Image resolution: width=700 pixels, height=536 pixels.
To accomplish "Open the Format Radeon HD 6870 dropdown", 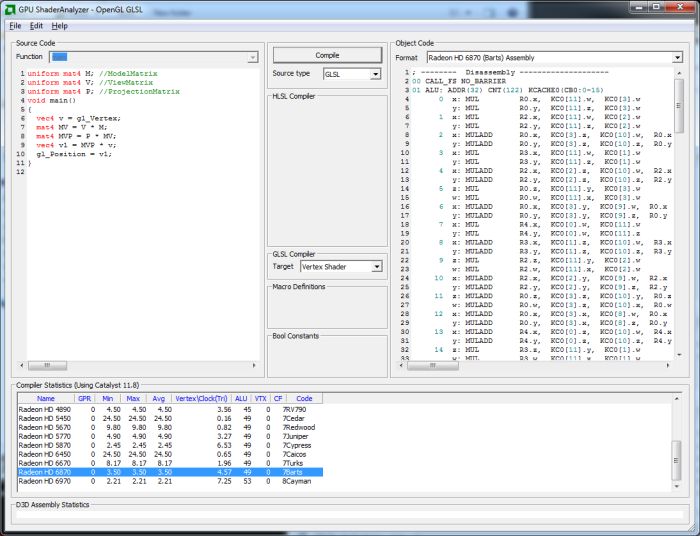I will point(678,58).
